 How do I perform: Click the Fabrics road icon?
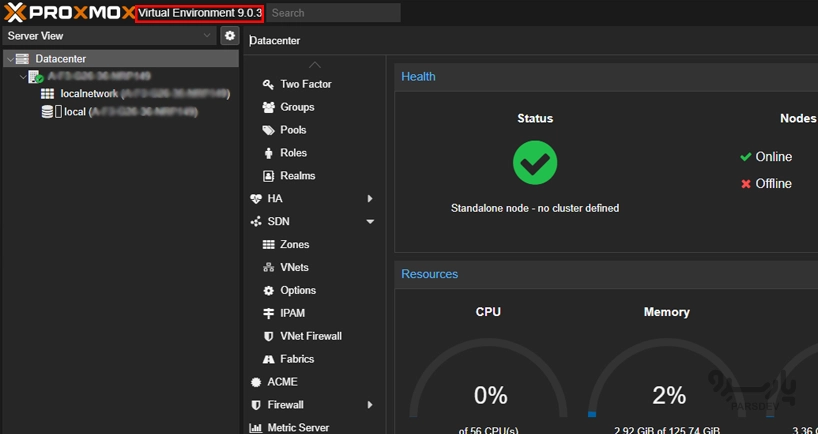pos(268,359)
